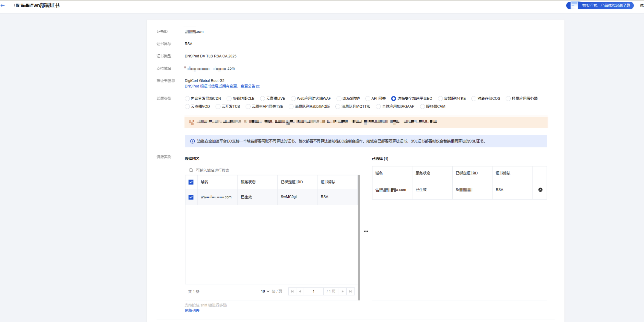Click the transfer arrows icon between lists
This screenshot has width=644, height=322.
(366, 231)
